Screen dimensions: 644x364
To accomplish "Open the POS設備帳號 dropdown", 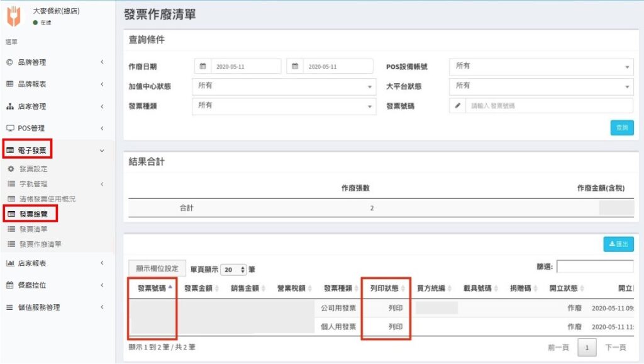I will (541, 66).
